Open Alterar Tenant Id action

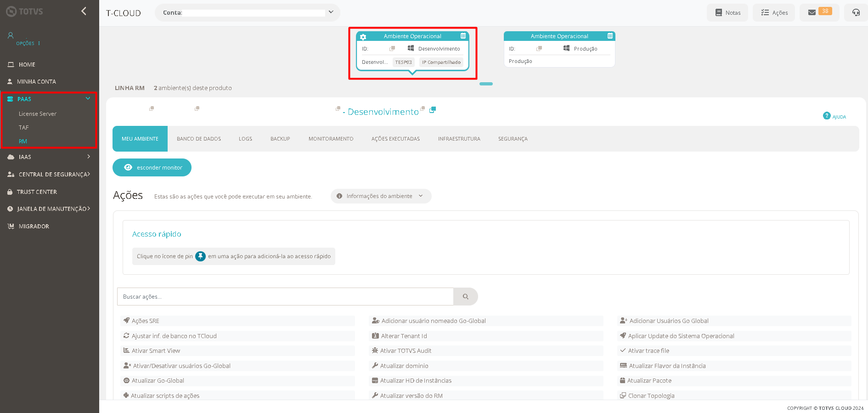point(486,336)
